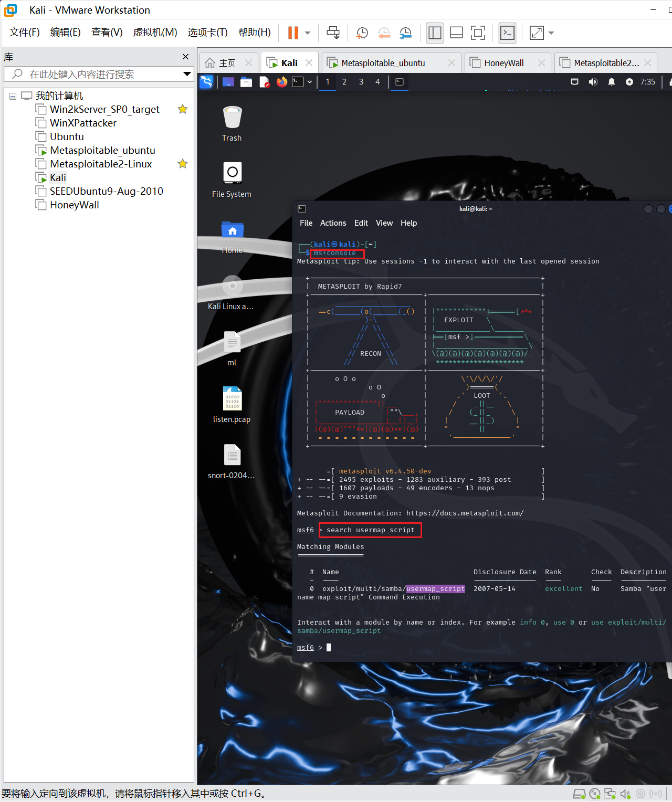The height and width of the screenshot is (802, 672).
Task: Select HoneyWall in the library tree
Action: click(x=74, y=205)
